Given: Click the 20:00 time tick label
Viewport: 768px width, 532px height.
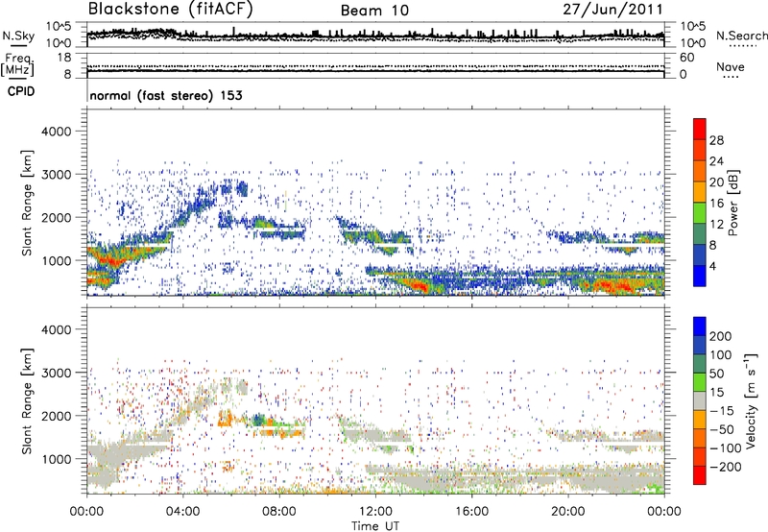Looking at the screenshot, I should 568,512.
